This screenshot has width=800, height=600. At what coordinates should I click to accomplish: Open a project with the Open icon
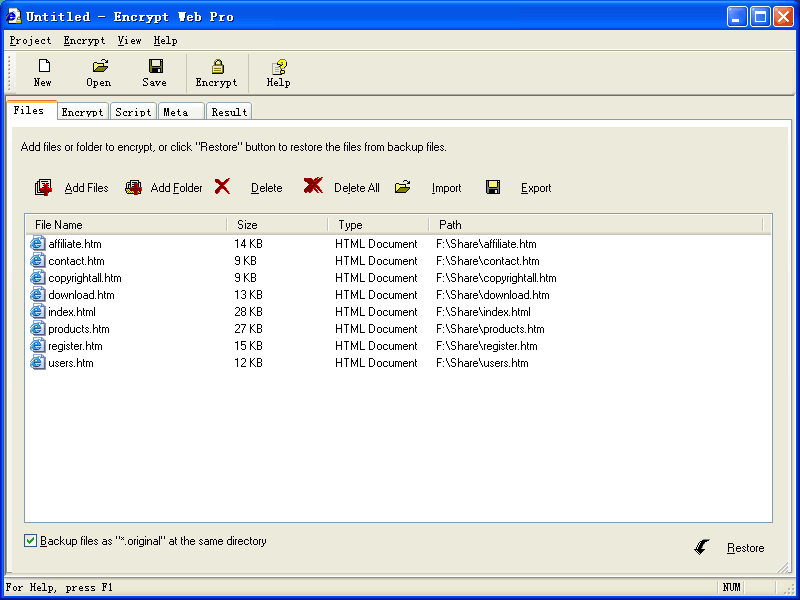(99, 67)
